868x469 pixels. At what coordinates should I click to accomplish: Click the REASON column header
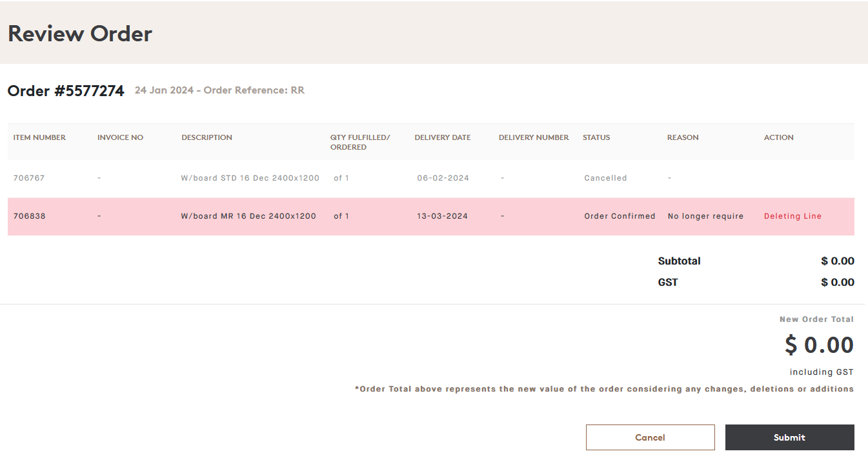(x=683, y=137)
